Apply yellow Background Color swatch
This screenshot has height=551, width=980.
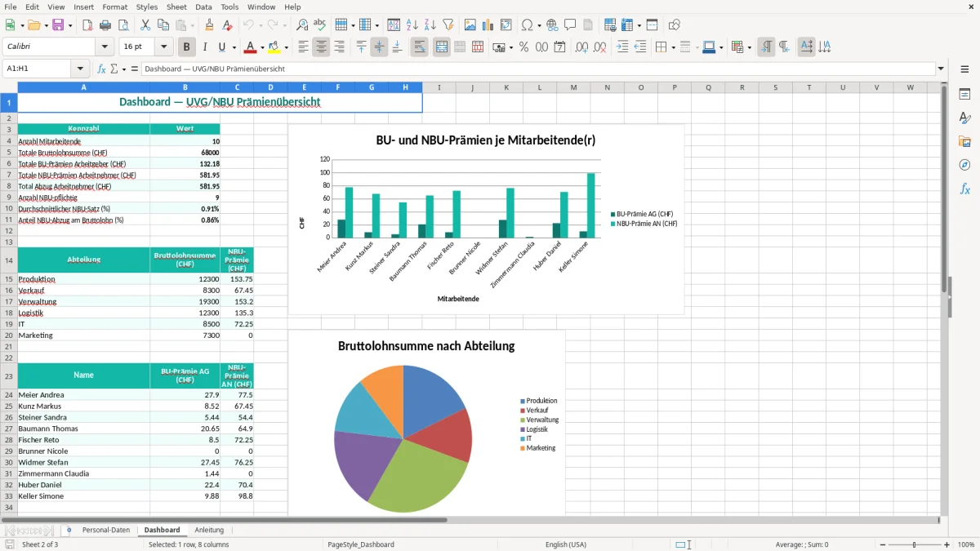[x=274, y=47]
